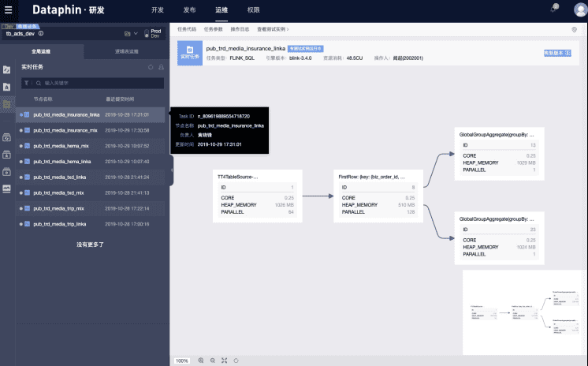Select the TT4TableSource node in the graph
The image size is (588, 366).
[x=258, y=196]
